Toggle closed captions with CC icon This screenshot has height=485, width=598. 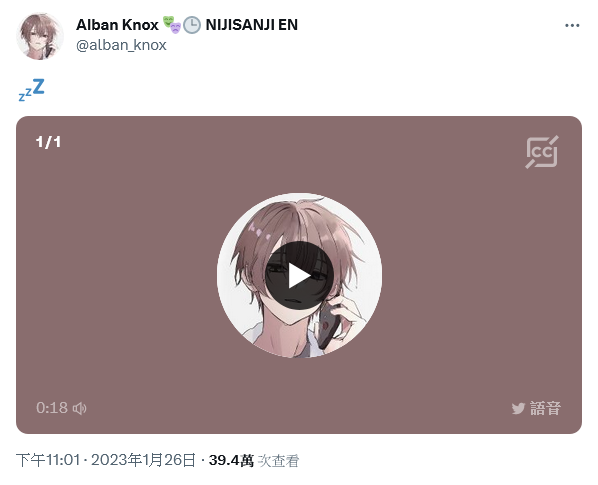pyautogui.click(x=542, y=152)
